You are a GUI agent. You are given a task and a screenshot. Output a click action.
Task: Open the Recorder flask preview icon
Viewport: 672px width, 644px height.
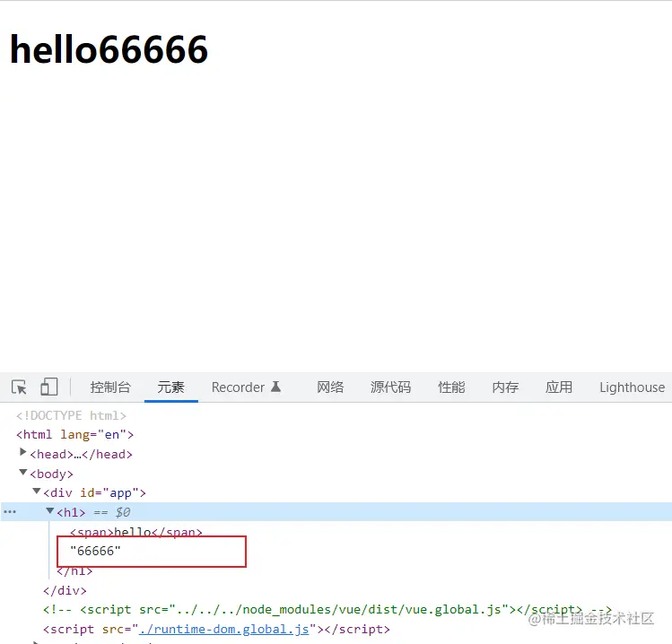[276, 387]
